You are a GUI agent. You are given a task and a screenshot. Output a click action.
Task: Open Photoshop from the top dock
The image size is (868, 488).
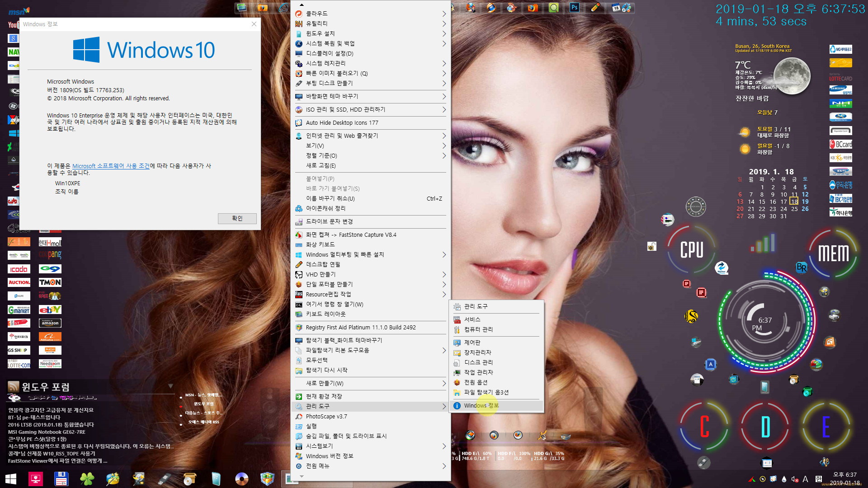point(575,7)
